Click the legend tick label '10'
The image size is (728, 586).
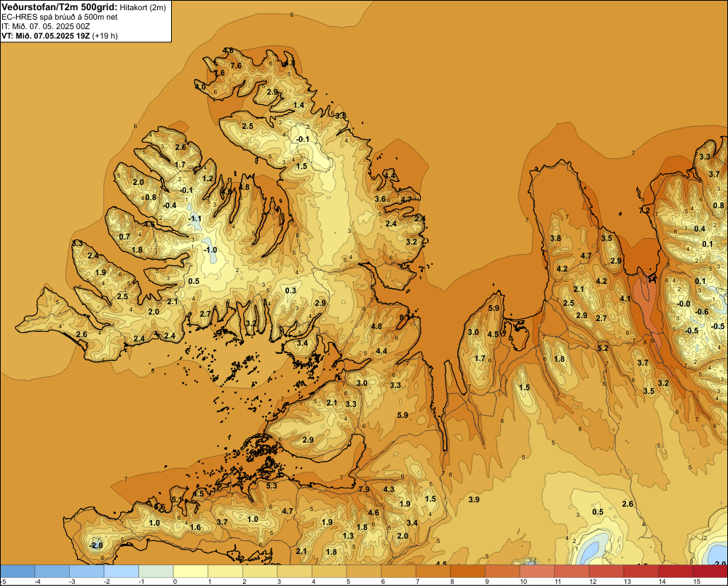(523, 582)
